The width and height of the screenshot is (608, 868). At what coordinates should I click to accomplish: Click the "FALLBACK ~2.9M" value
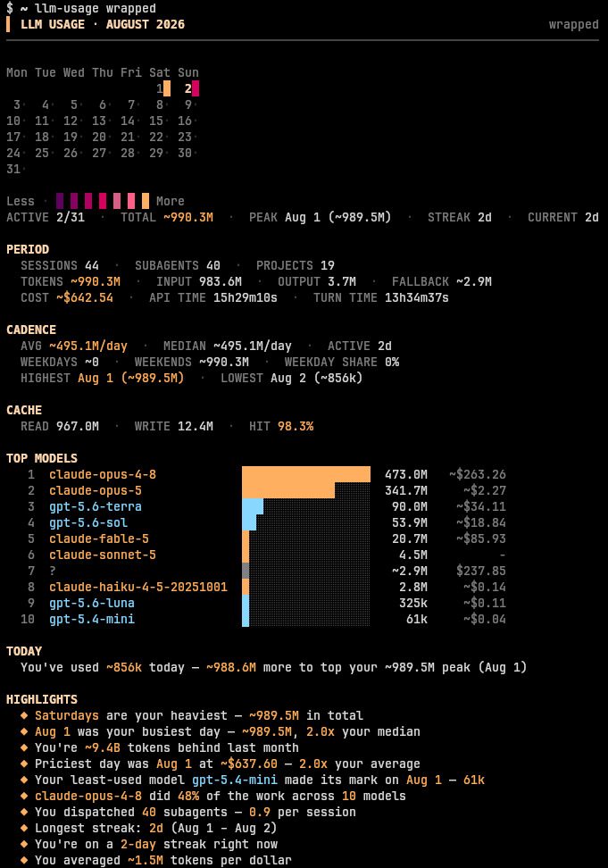pyautogui.click(x=442, y=281)
